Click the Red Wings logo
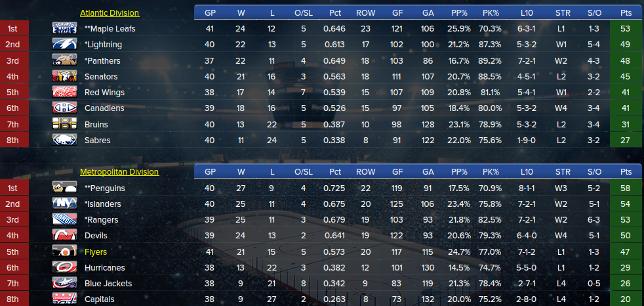 click(64, 92)
